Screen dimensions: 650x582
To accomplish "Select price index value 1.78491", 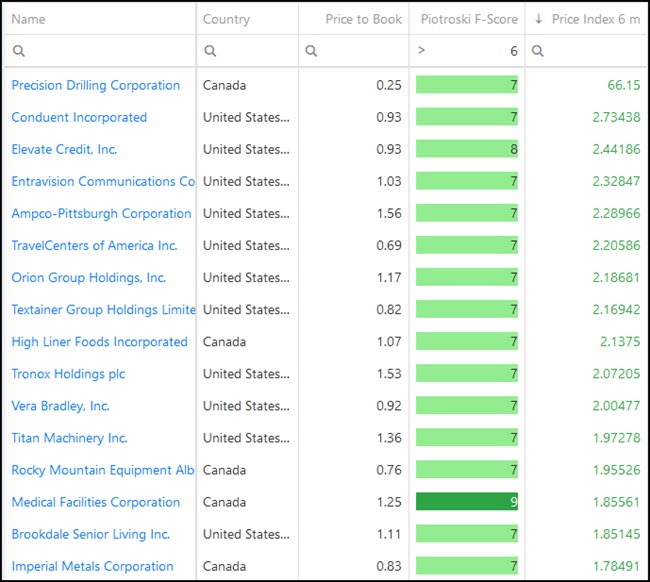I will tap(616, 566).
